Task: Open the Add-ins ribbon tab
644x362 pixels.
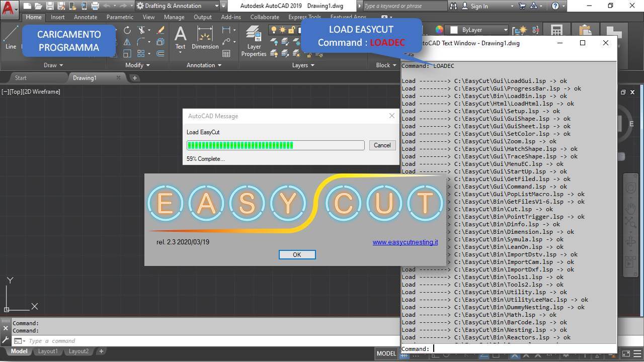Action: tap(231, 17)
